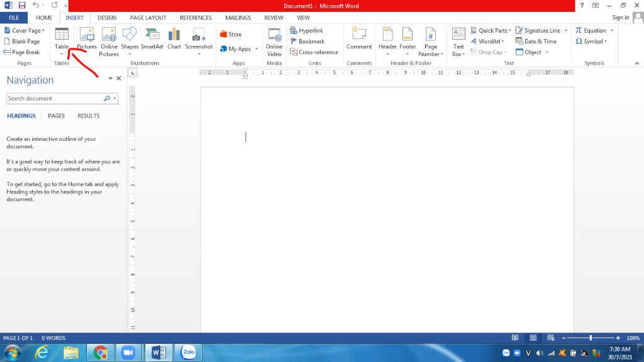644x362 pixels.
Task: Expand the Table dropdown menu
Action: (62, 54)
